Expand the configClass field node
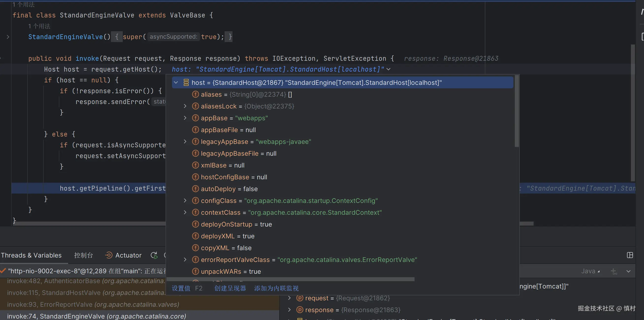Screen dimensions: 644x320 click(x=185, y=201)
